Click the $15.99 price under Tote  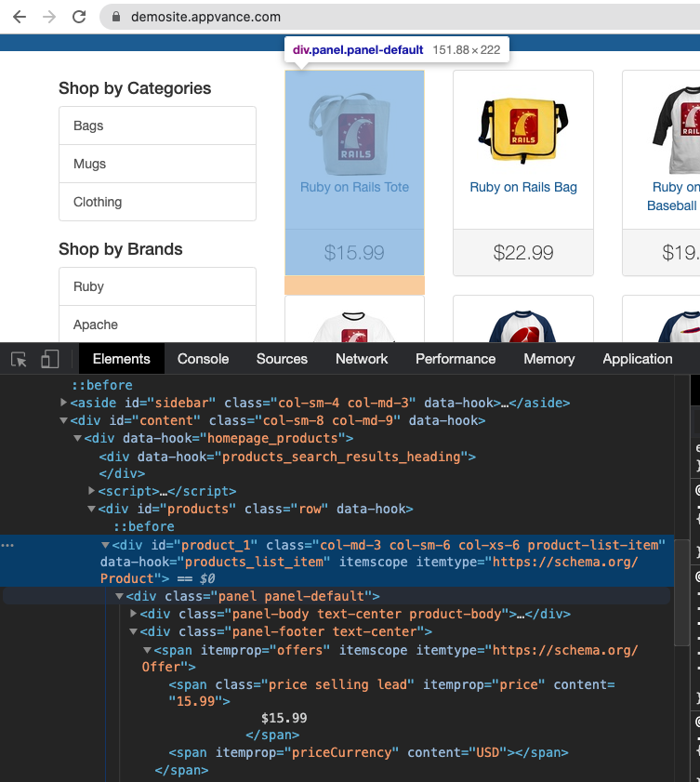(354, 253)
